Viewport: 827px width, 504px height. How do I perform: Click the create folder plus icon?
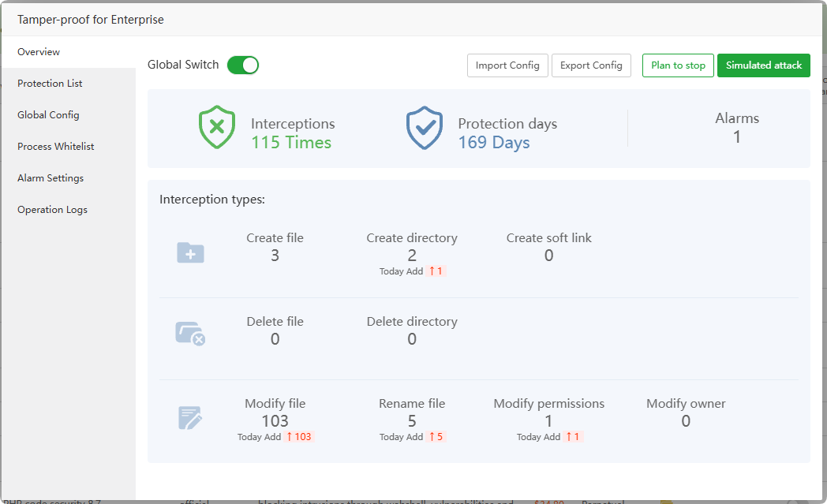click(x=190, y=252)
